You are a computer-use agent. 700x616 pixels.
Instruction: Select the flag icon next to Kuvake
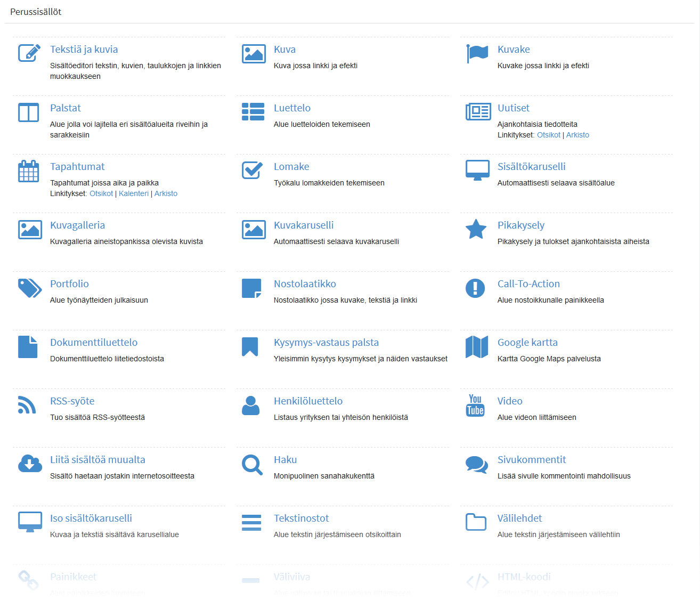[477, 53]
